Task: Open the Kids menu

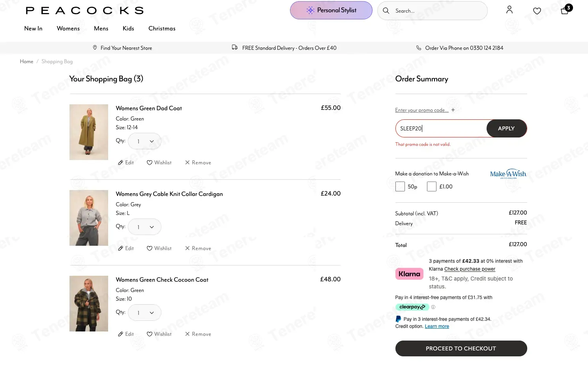Action: pyautogui.click(x=128, y=28)
